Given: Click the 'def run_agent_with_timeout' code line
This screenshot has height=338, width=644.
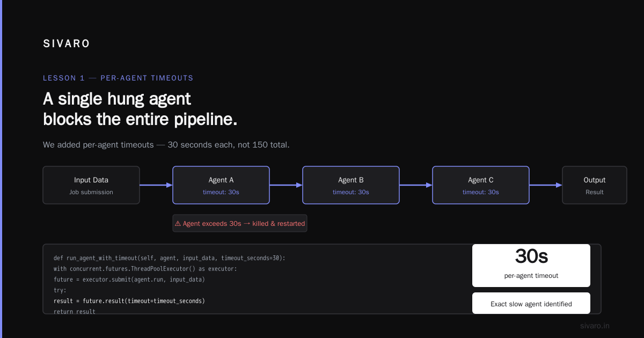Looking at the screenshot, I should pyautogui.click(x=170, y=258).
